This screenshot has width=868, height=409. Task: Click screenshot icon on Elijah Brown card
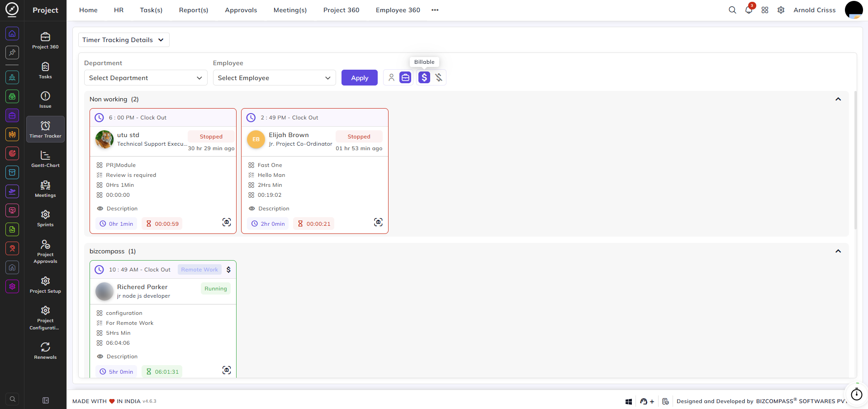click(378, 222)
